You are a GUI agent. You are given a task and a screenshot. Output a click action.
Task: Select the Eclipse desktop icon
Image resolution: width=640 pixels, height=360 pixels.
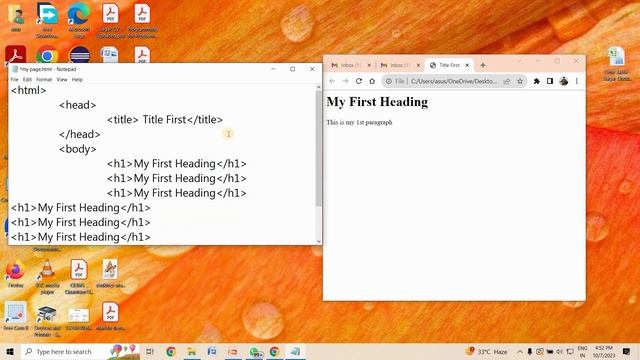[x=79, y=56]
